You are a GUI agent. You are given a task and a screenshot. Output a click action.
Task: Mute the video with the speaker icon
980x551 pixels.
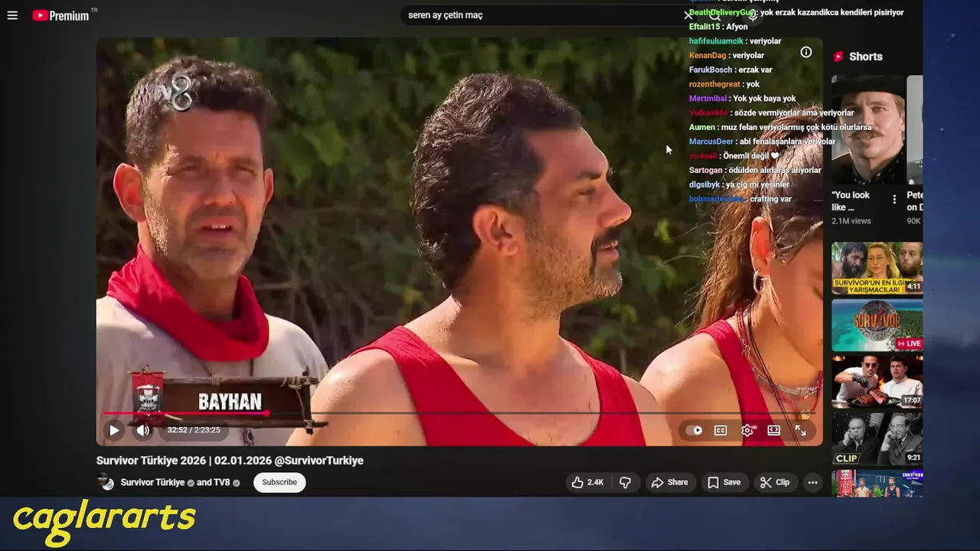(x=143, y=430)
